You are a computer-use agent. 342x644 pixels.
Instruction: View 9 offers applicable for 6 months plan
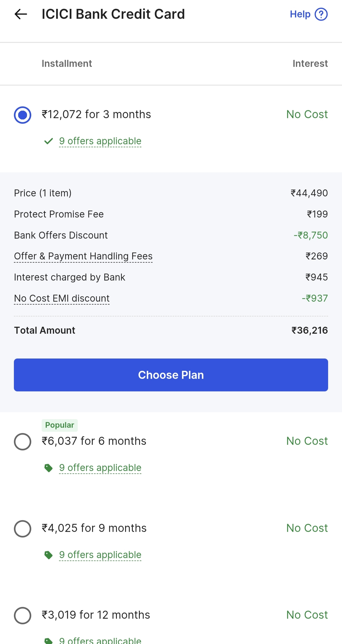[100, 468]
